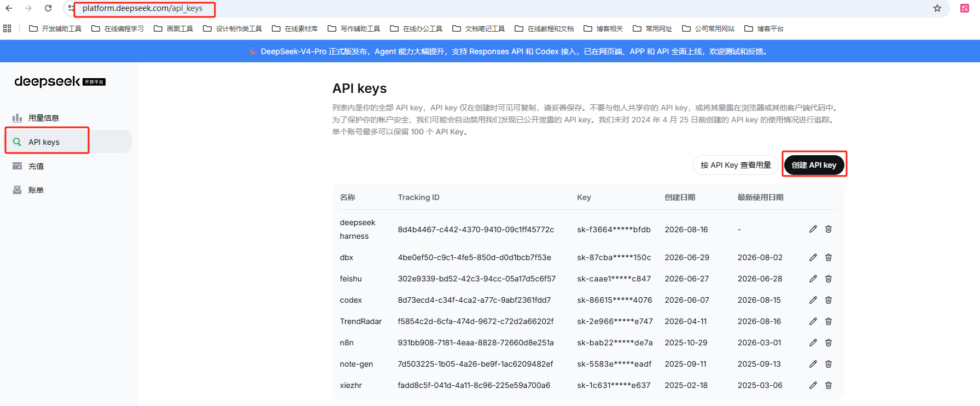Delete the deepseek harness API key
The image size is (980, 406).
click(x=829, y=229)
